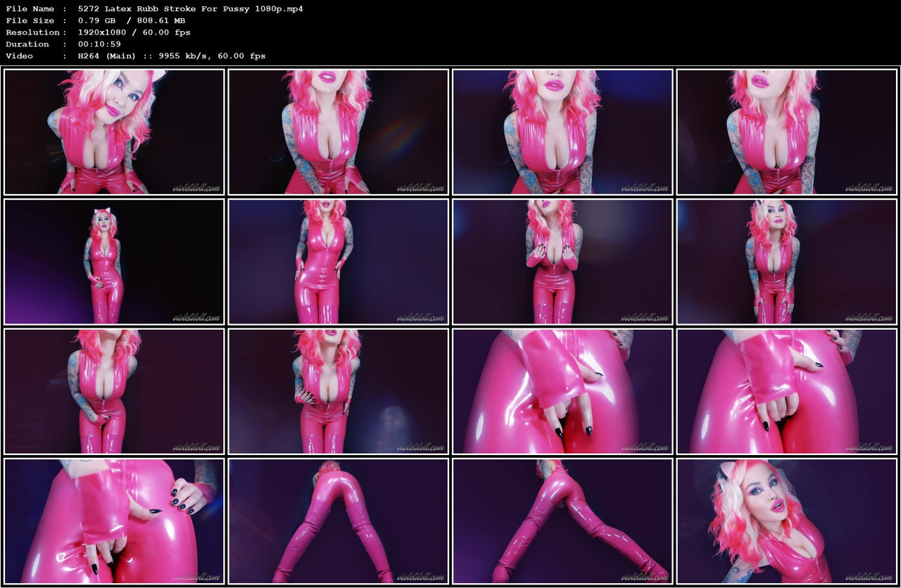Open the thumbnail in row one, column one

point(114,132)
